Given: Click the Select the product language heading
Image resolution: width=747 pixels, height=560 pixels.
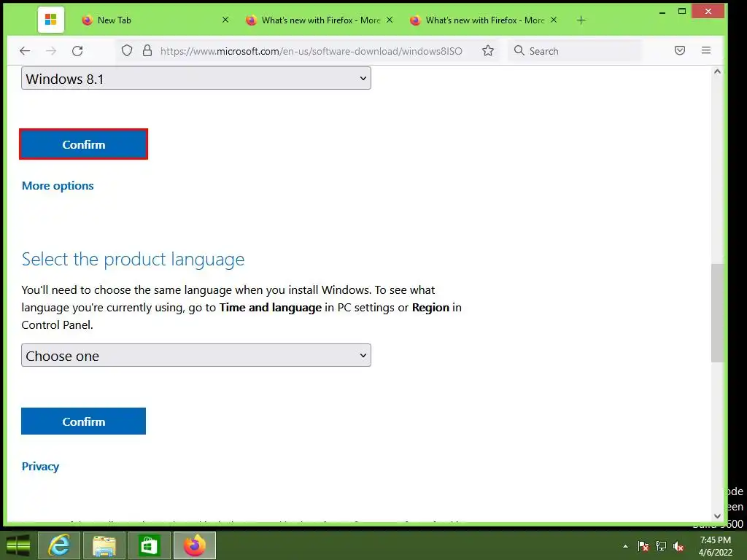Looking at the screenshot, I should (133, 259).
